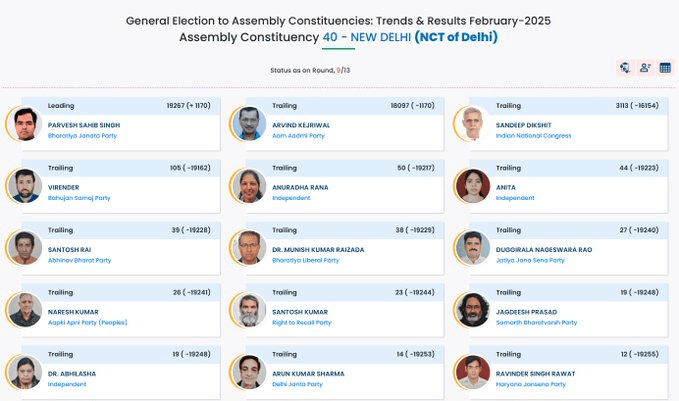Select Arun Kumar Sharma's candidate name
The width and height of the screenshot is (679, 401).
308,374
